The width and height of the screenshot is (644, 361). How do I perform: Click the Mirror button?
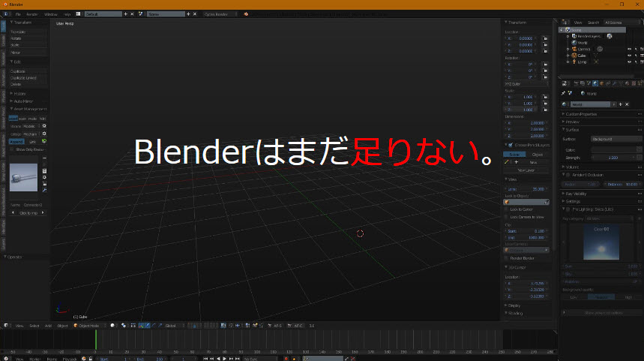click(x=28, y=53)
